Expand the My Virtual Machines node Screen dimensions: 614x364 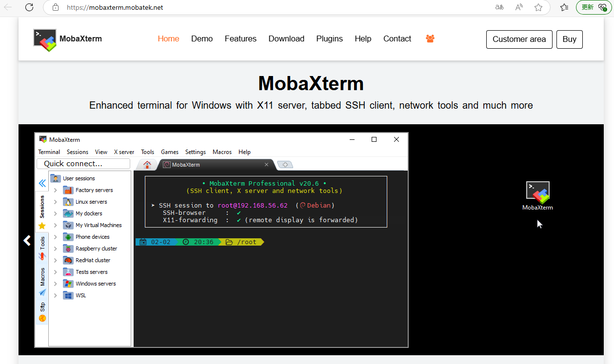tap(56, 225)
